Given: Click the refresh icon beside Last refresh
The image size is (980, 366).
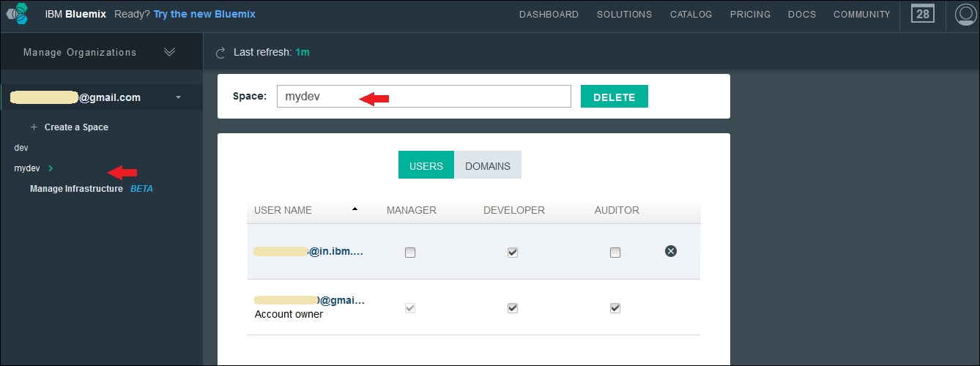Looking at the screenshot, I should pos(220,53).
